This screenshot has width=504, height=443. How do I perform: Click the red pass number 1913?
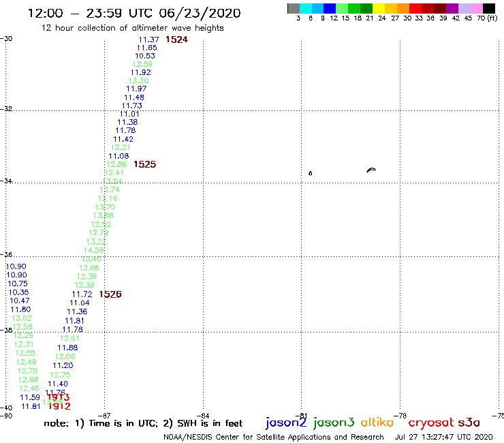(58, 397)
